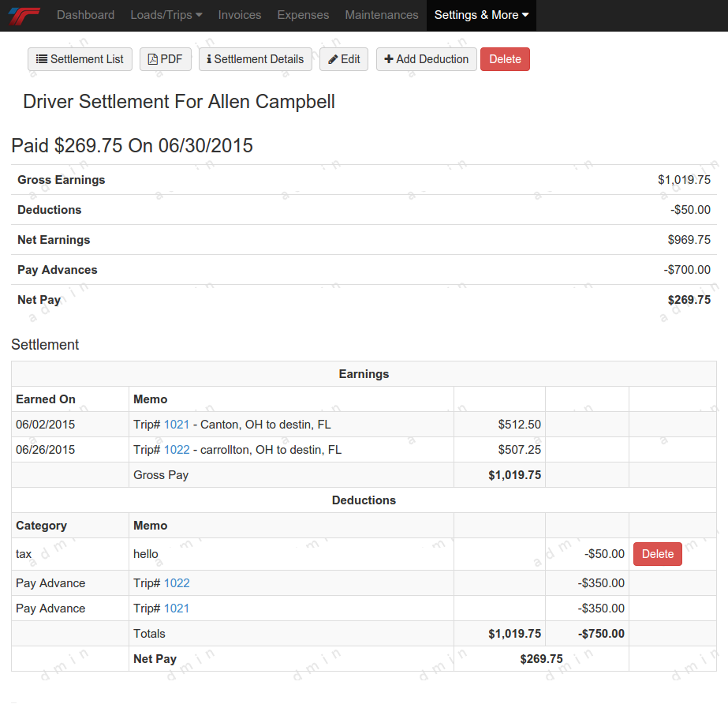
Task: Navigate to Expenses
Action: [303, 15]
